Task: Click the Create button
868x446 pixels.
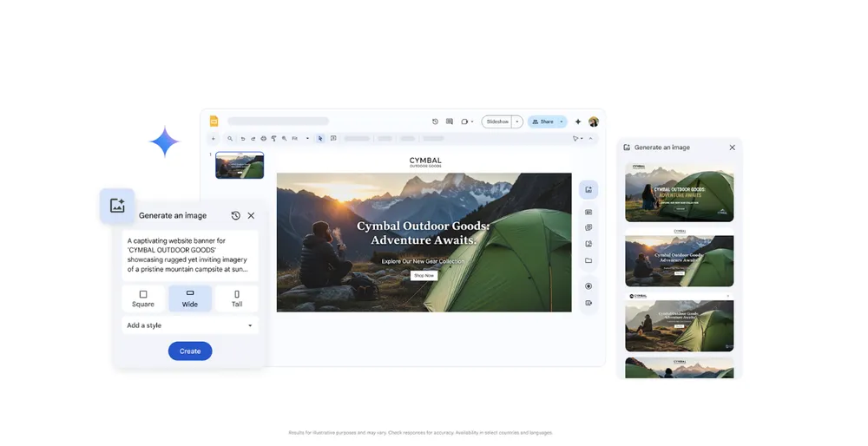Action: click(x=190, y=351)
